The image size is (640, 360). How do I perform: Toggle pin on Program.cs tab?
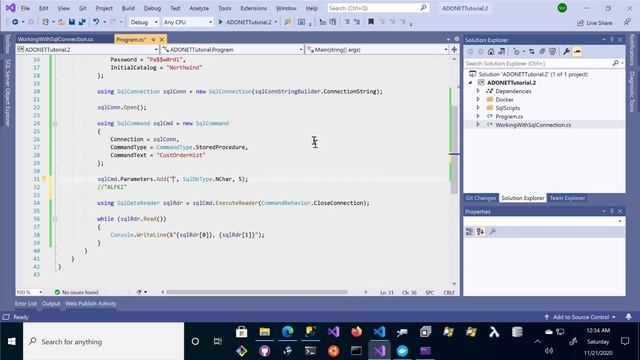pyautogui.click(x=153, y=39)
